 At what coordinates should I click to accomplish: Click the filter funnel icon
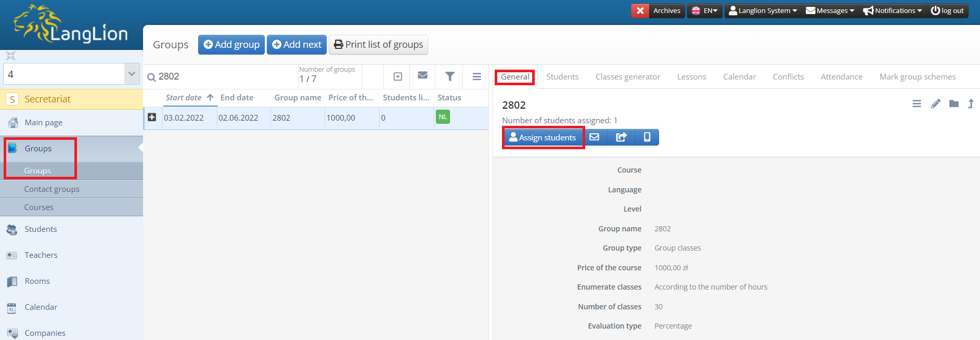point(450,76)
